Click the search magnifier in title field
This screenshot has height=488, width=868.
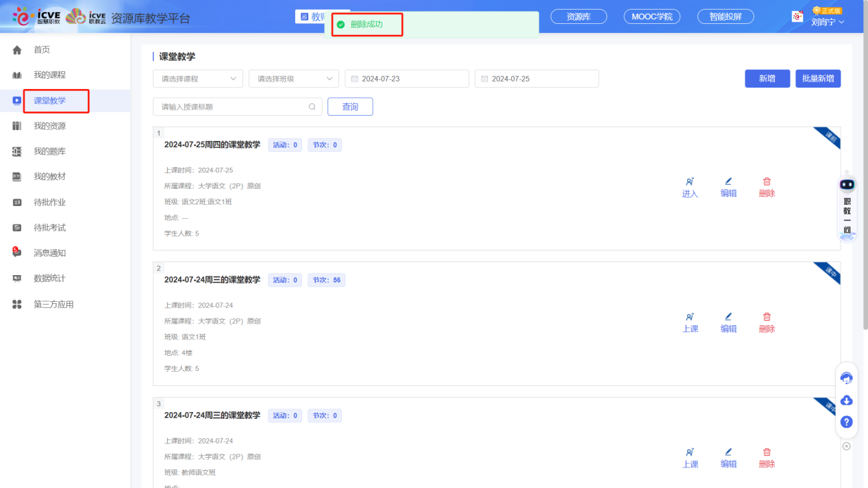point(312,107)
